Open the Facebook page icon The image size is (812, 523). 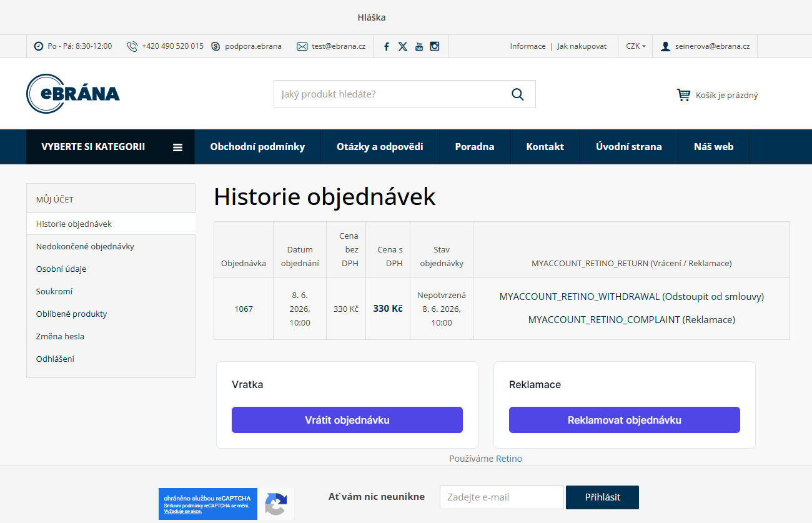[x=387, y=46]
